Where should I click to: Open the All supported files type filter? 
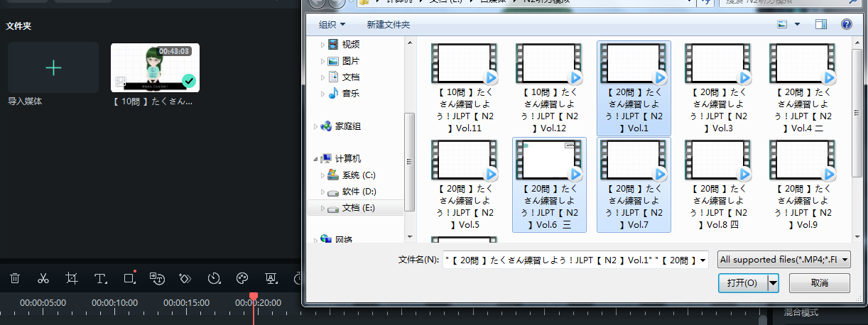pyautogui.click(x=783, y=260)
